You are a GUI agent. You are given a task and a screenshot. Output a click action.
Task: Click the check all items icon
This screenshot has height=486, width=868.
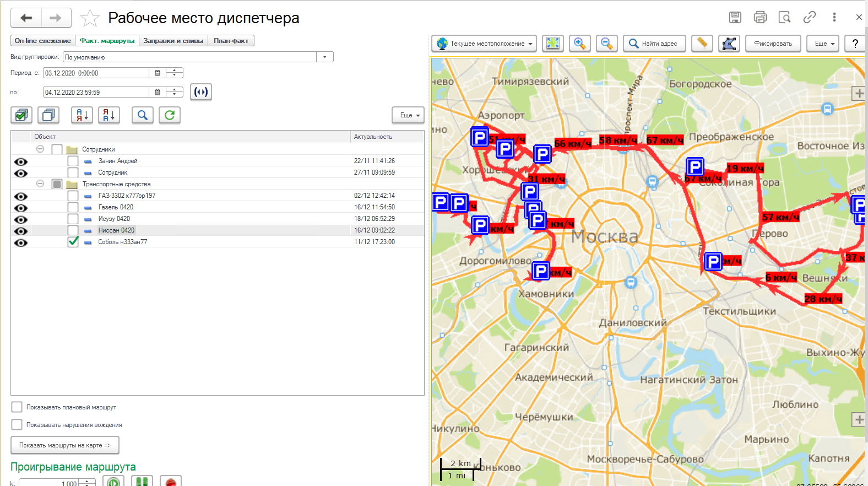[x=21, y=115]
